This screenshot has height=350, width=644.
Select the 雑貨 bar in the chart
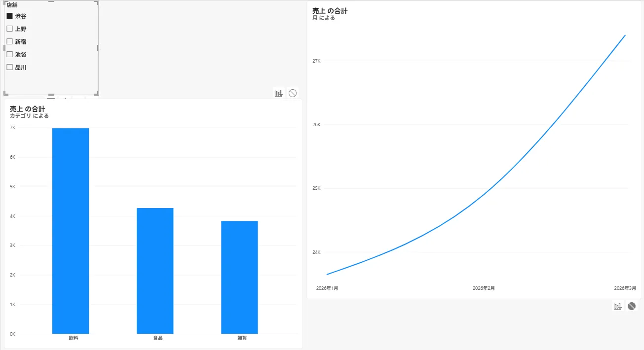(x=239, y=277)
